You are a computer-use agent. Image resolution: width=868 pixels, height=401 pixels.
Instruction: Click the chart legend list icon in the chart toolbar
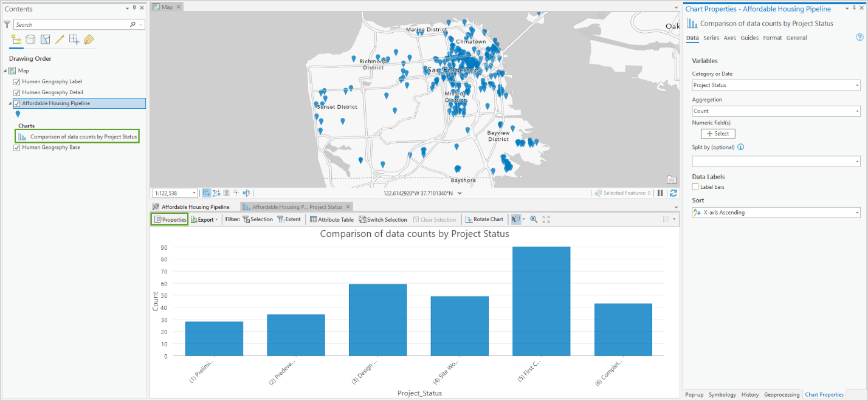(x=666, y=219)
